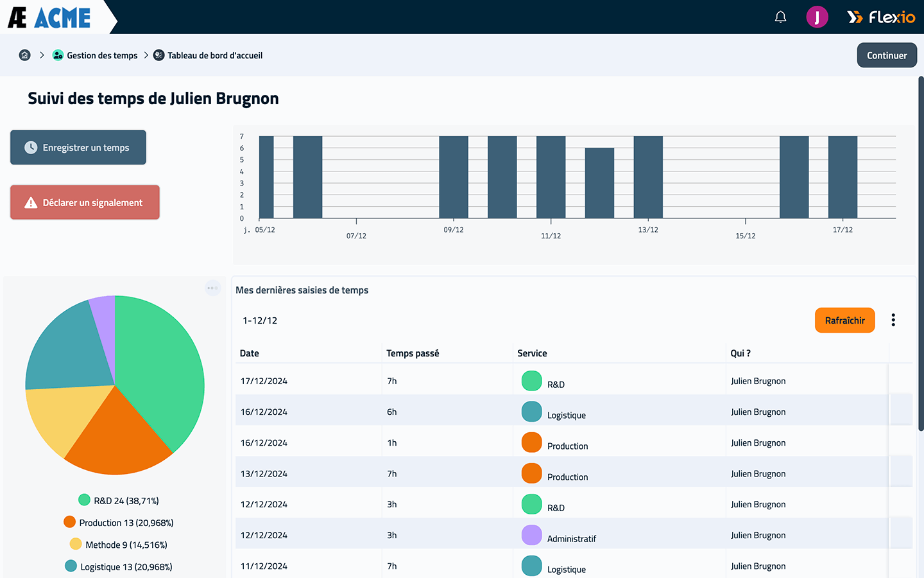Image resolution: width=924 pixels, height=578 pixels.
Task: Click the Continuer button
Action: click(x=887, y=55)
